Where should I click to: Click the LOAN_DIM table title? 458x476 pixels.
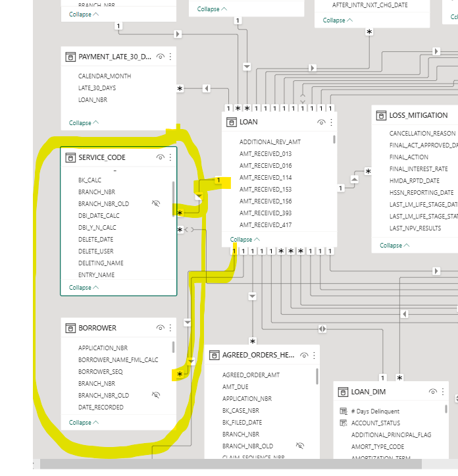point(369,392)
